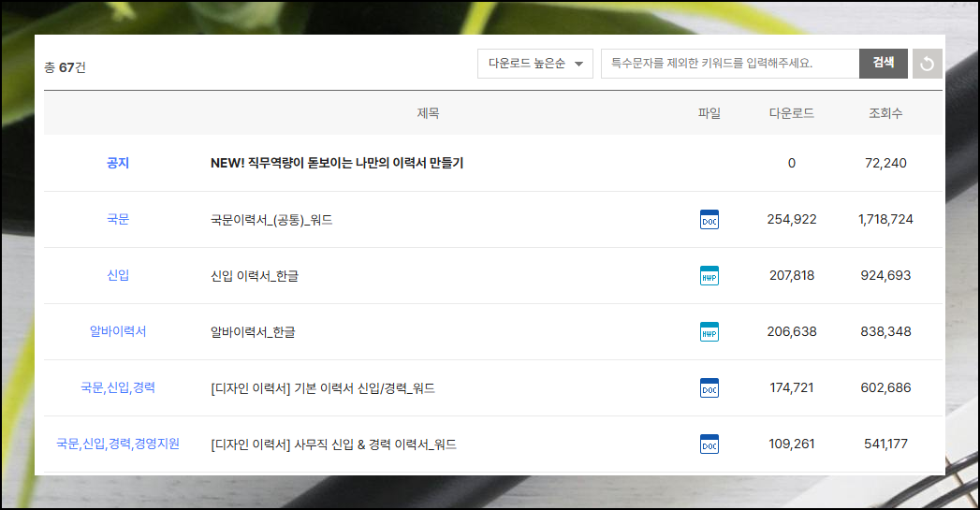
Task: Click the 조회수 column header
Action: tap(885, 113)
